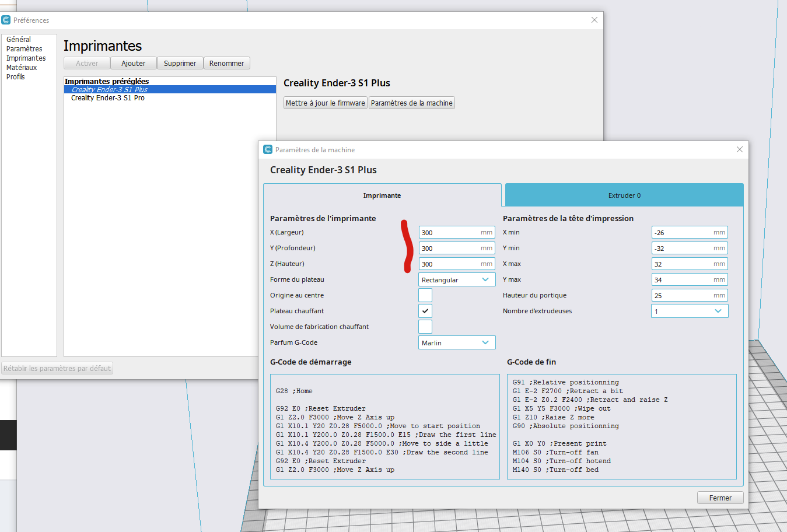This screenshot has width=787, height=532.
Task: Click the ';Draw the first line' G-code line
Action: pyautogui.click(x=386, y=435)
